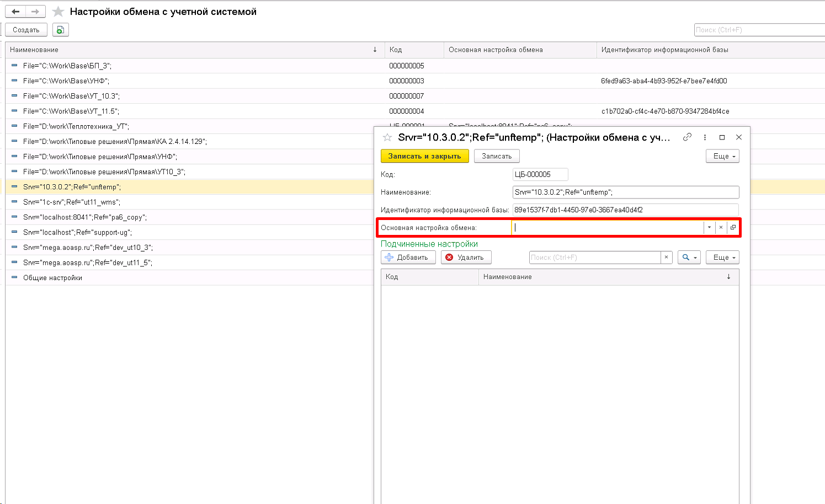Select row Ref="dev_ut11_5" on mega.aoasp.ru
Viewport: 825px width, 504px height.
point(189,263)
